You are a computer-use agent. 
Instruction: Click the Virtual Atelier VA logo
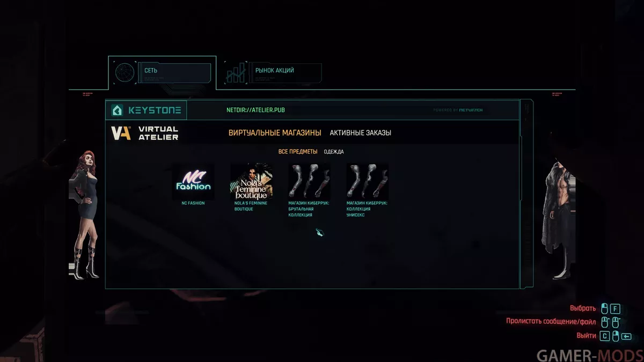(x=121, y=133)
